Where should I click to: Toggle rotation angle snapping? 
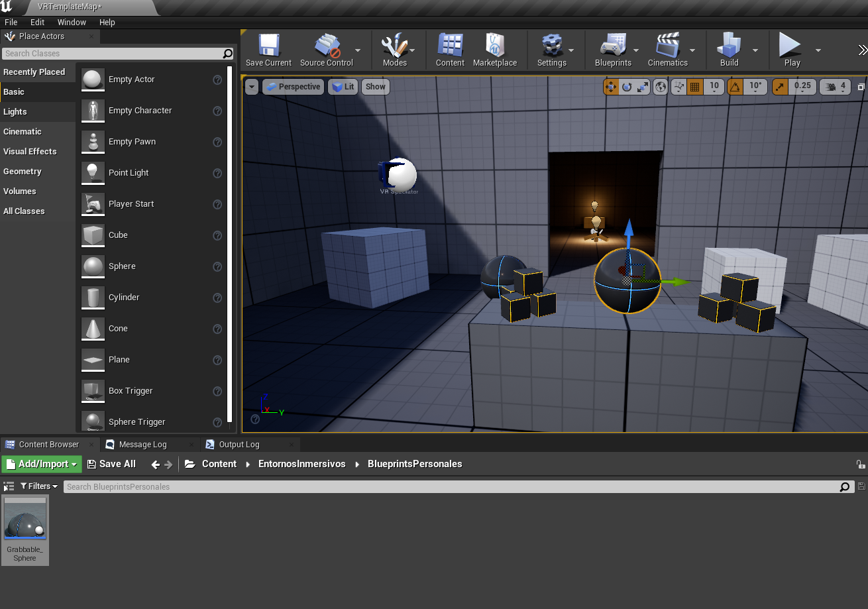[x=735, y=87]
